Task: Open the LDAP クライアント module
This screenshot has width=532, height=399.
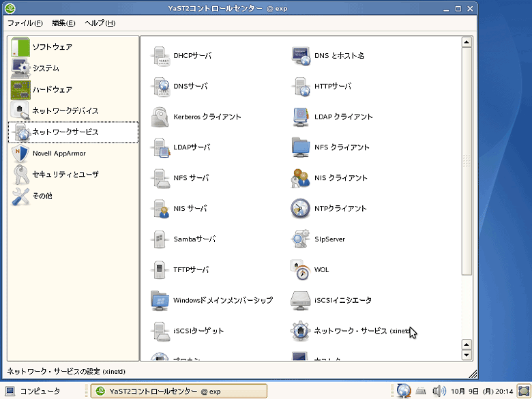Action: [x=300, y=117]
